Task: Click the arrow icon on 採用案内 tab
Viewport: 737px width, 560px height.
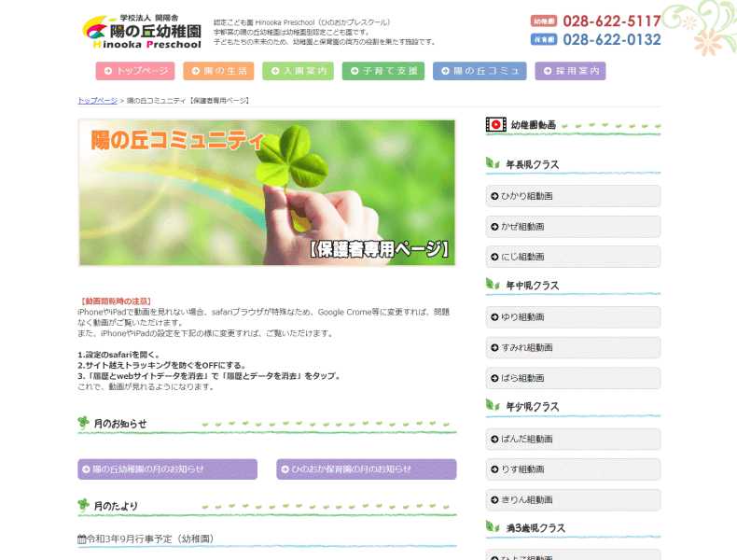Action: [548, 71]
